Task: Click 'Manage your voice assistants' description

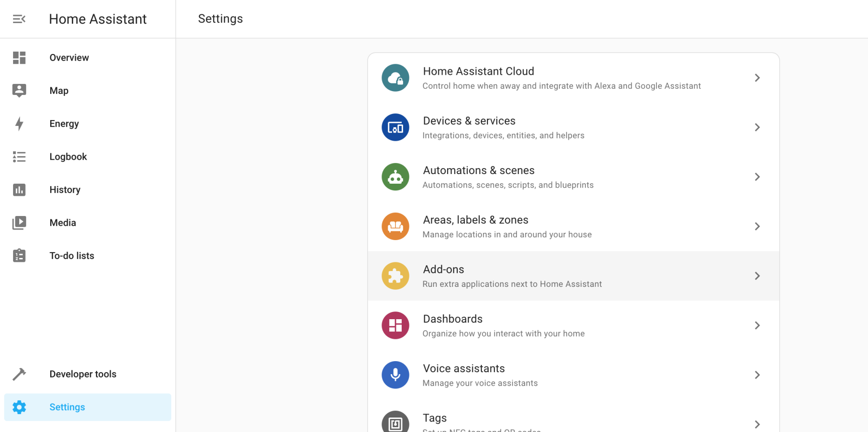Action: (480, 383)
